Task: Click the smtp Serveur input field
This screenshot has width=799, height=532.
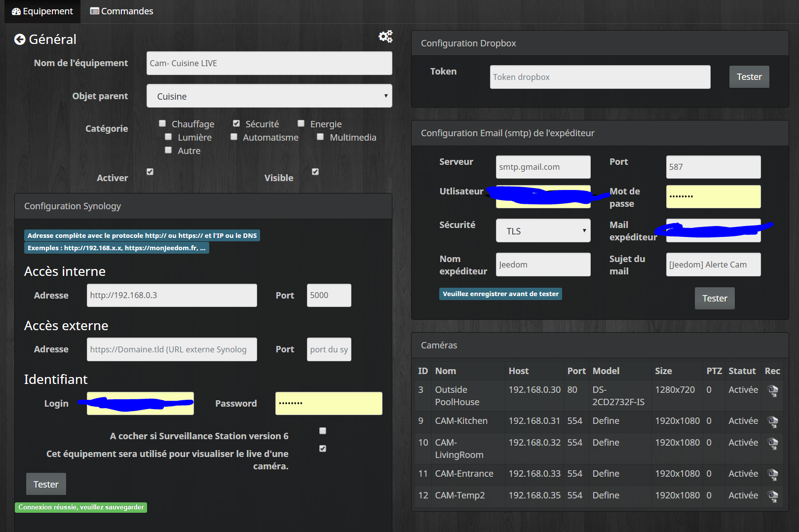Action: (x=543, y=167)
